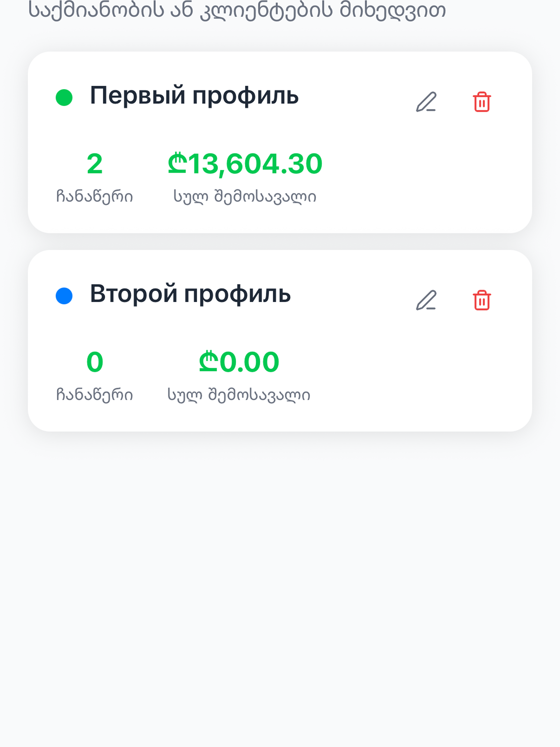This screenshot has height=747, width=560.
Task: Tap the ჩანაწერი label under count 2
Action: (94, 197)
